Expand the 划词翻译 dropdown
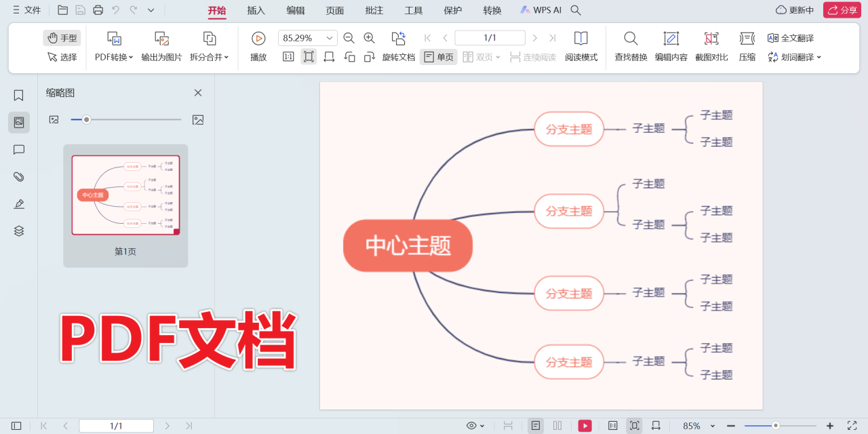This screenshot has width=868, height=434. (794, 57)
